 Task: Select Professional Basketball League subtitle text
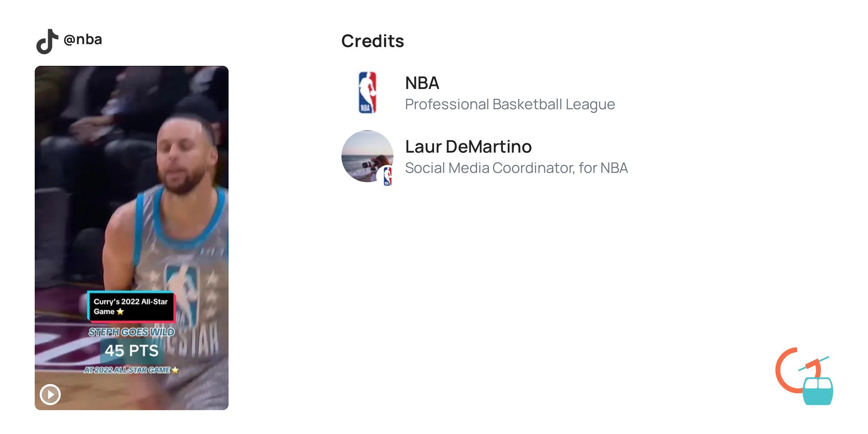click(510, 105)
